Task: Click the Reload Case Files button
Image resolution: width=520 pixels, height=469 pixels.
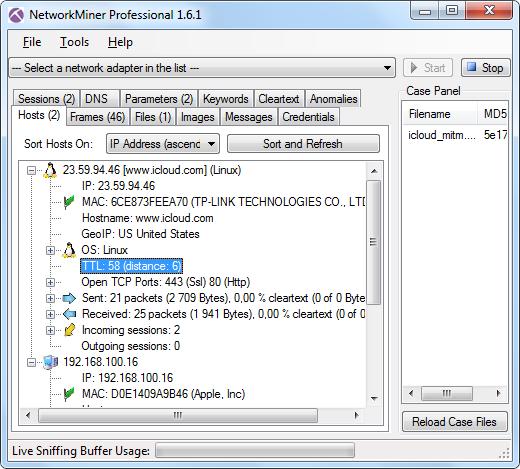Action: click(454, 422)
